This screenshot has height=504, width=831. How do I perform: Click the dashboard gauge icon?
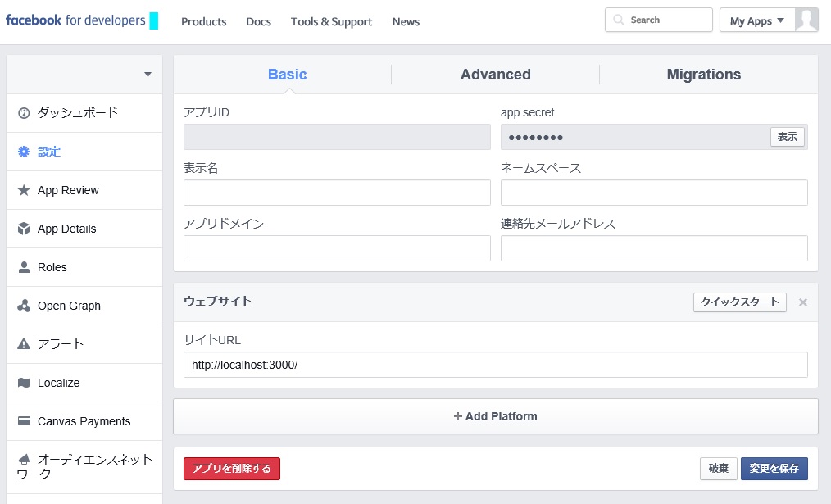(24, 113)
